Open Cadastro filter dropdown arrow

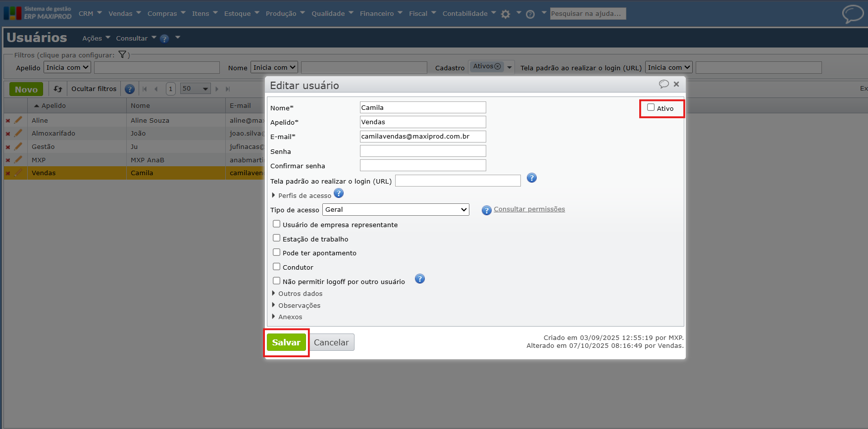(510, 67)
